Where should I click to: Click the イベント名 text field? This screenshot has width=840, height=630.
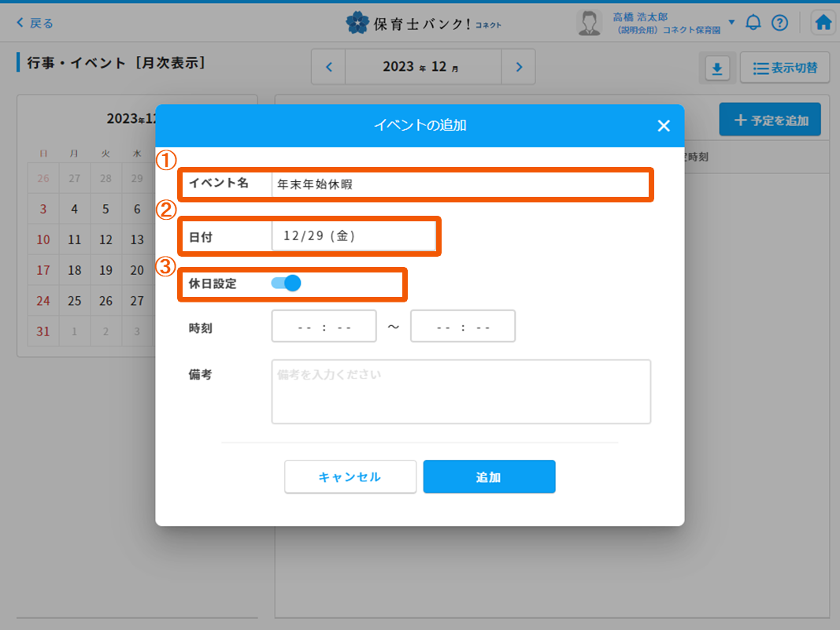(460, 184)
